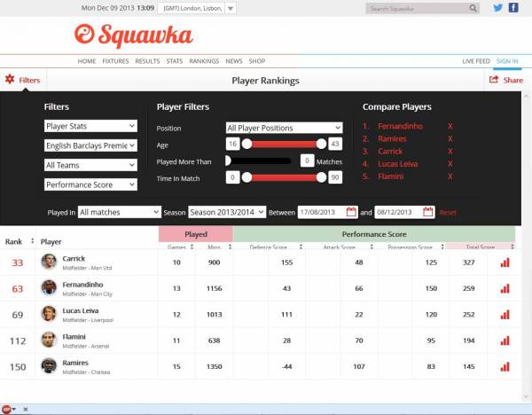Sort by Possession Score column arrows

pos(442,247)
